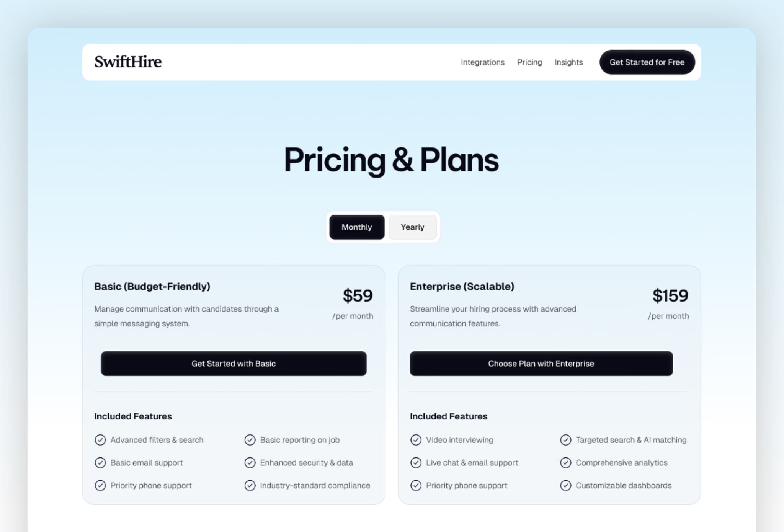The height and width of the screenshot is (532, 784).
Task: Click the Basic (Budget-Friendly) plan heading
Action: [x=152, y=287]
